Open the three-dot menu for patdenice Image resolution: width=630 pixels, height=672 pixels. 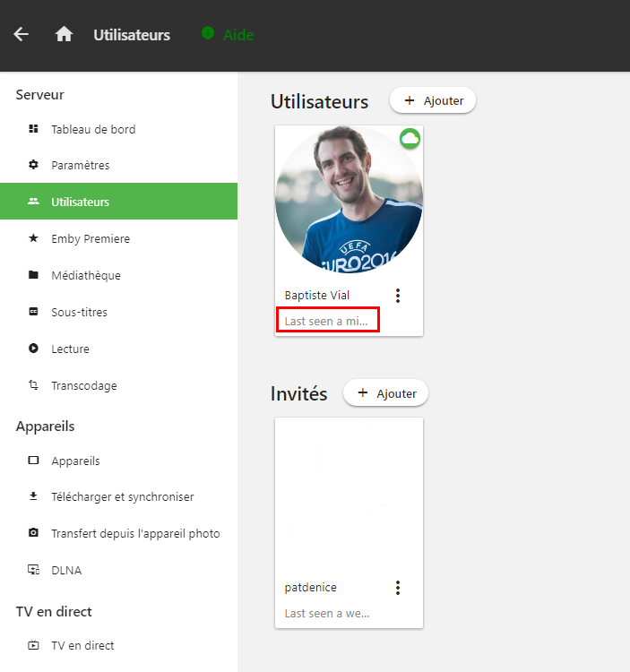[x=398, y=588]
